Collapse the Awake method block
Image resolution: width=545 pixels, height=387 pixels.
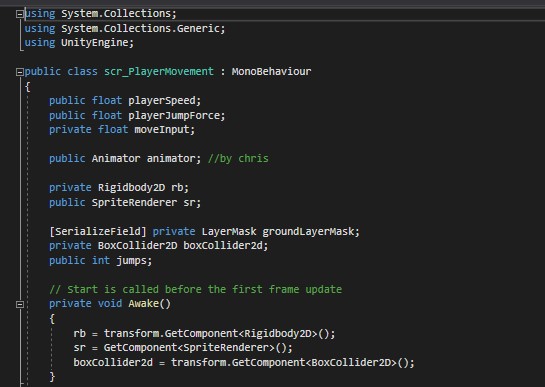tap(20, 304)
